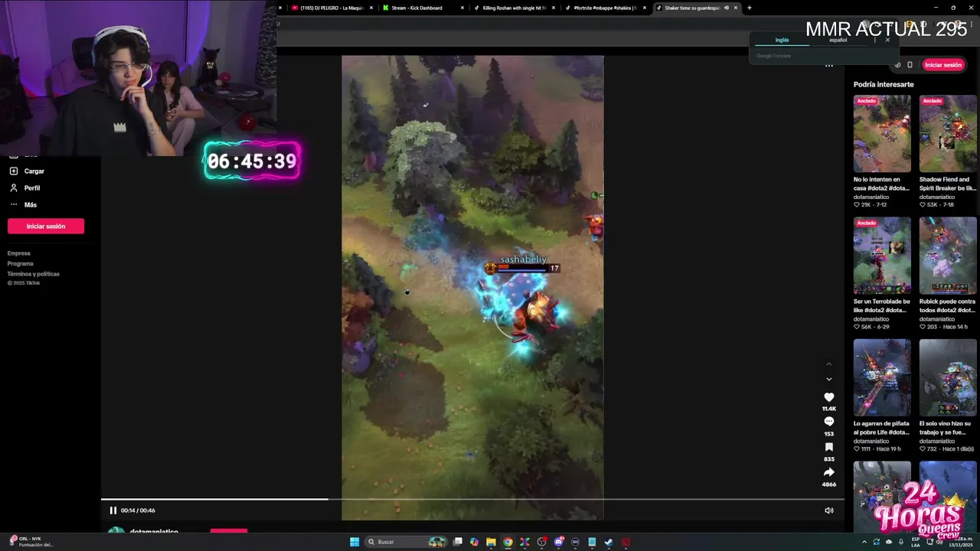Open the Windows Start menu

point(354,542)
